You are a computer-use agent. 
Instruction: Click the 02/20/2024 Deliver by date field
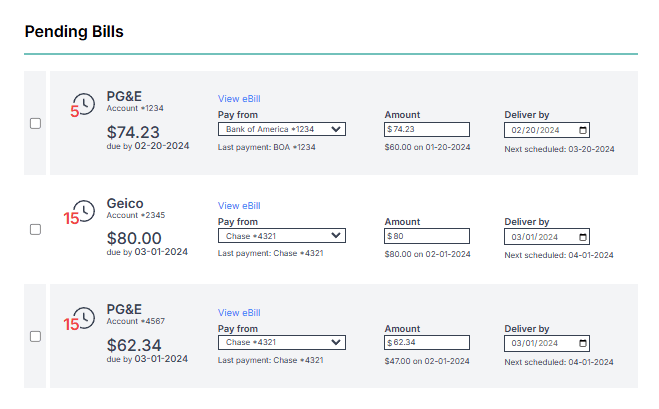540,130
